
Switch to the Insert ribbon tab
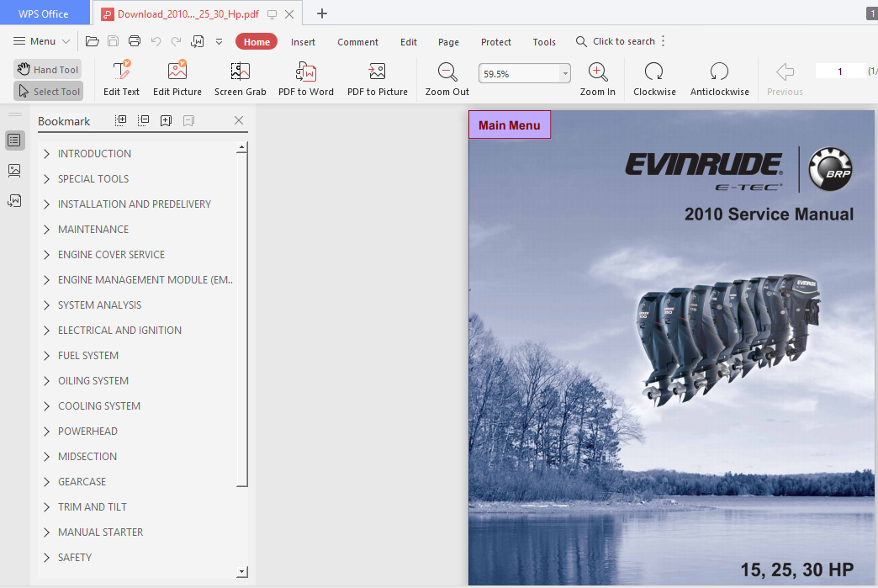pyautogui.click(x=303, y=42)
